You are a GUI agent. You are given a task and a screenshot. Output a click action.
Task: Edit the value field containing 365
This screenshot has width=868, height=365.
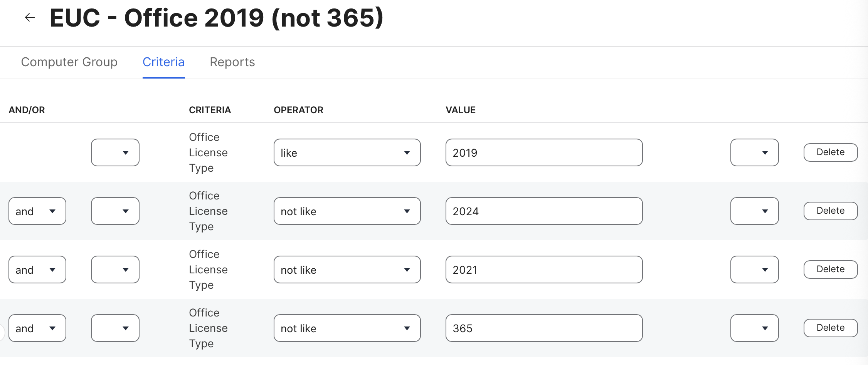(544, 328)
